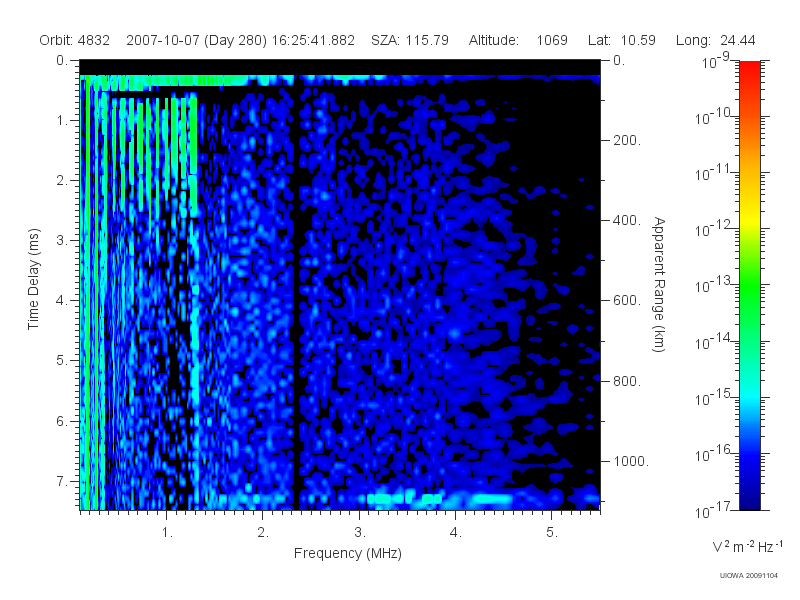Click time delay tick label "7."
The width and height of the screenshot is (800, 600).
coord(62,482)
